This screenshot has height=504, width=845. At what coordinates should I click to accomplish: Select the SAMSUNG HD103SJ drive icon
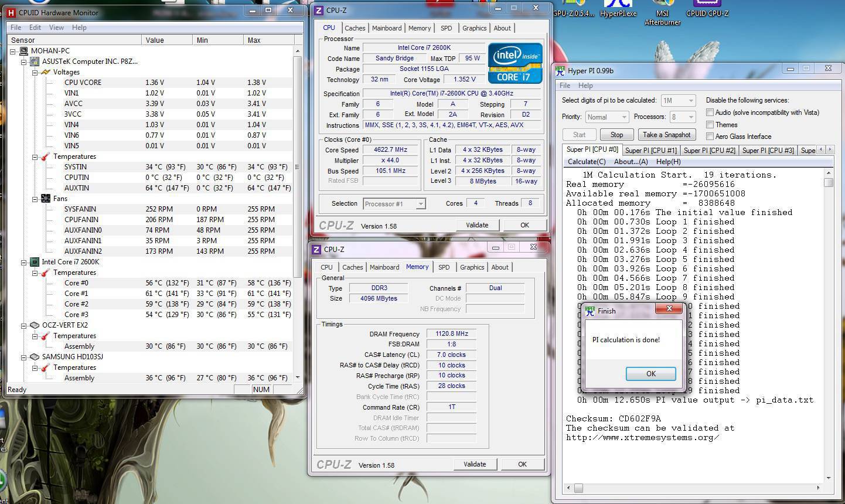(x=34, y=357)
